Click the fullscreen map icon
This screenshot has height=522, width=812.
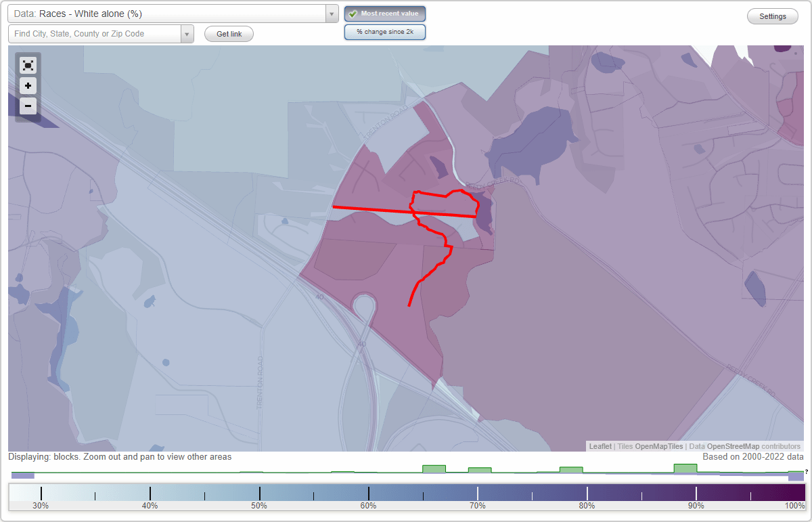click(x=28, y=66)
